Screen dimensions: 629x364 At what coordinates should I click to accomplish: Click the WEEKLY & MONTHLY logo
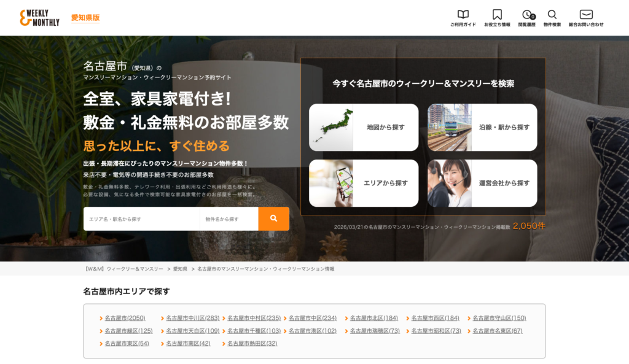39,17
